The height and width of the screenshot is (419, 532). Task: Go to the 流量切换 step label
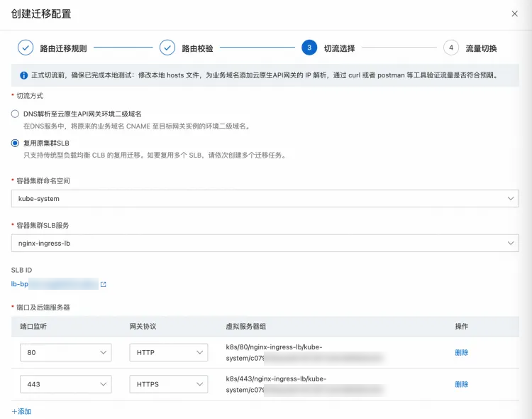(481, 48)
